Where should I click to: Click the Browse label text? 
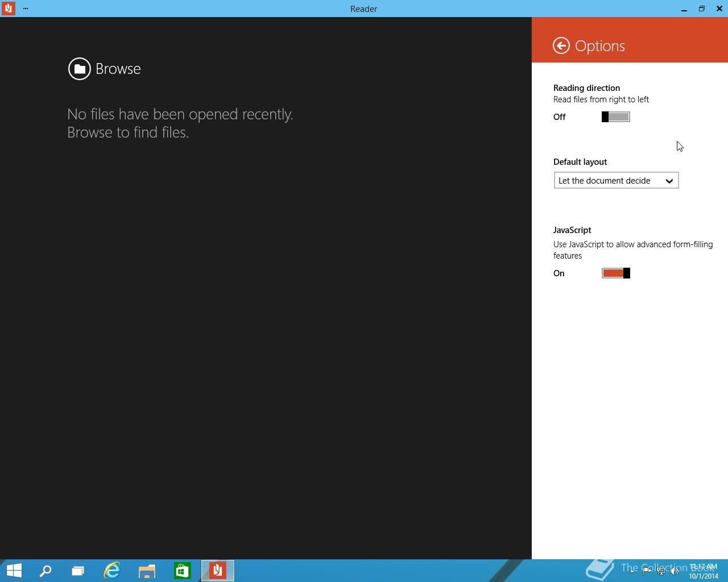click(x=118, y=69)
